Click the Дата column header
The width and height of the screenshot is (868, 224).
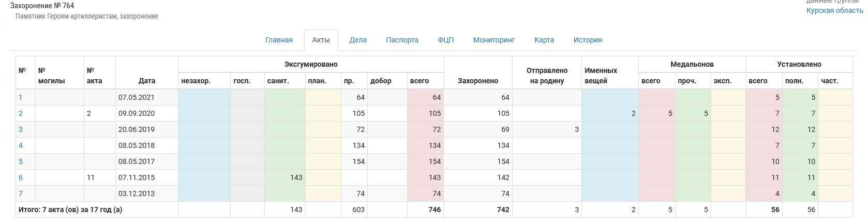(147, 81)
